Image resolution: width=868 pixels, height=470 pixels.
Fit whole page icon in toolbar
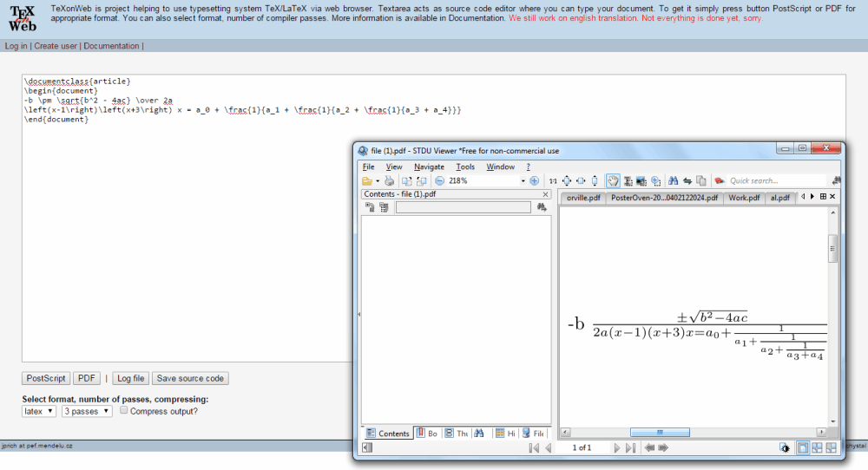click(x=567, y=181)
